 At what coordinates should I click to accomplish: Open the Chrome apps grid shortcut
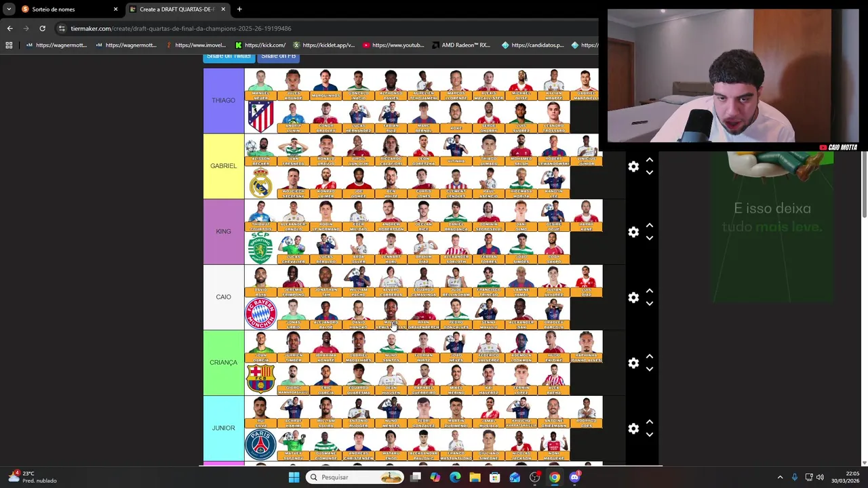(x=9, y=45)
